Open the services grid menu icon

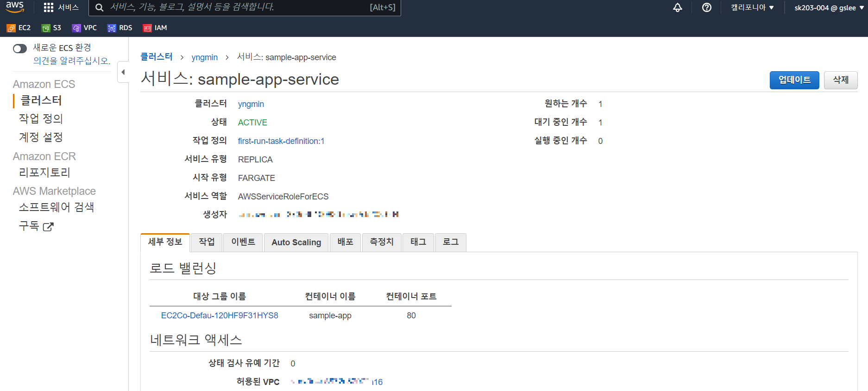pos(49,7)
